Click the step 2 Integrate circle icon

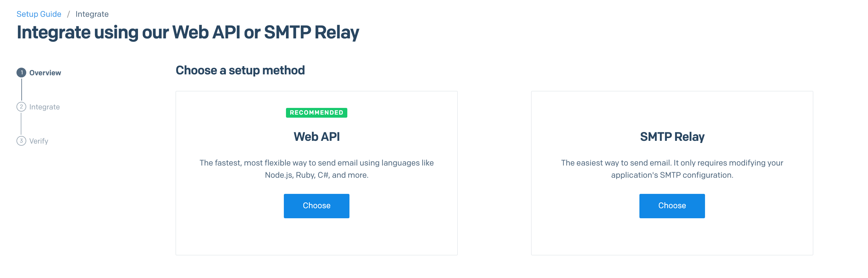21,107
